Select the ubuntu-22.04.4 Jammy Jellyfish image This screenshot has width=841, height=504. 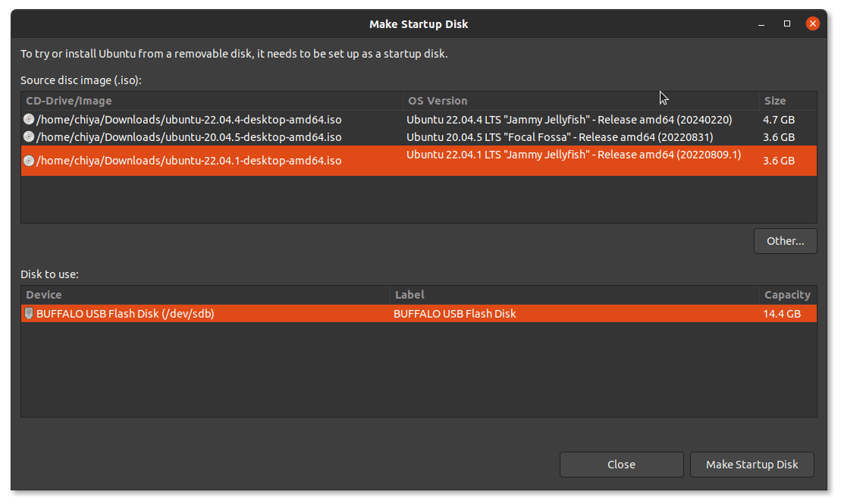(303, 119)
